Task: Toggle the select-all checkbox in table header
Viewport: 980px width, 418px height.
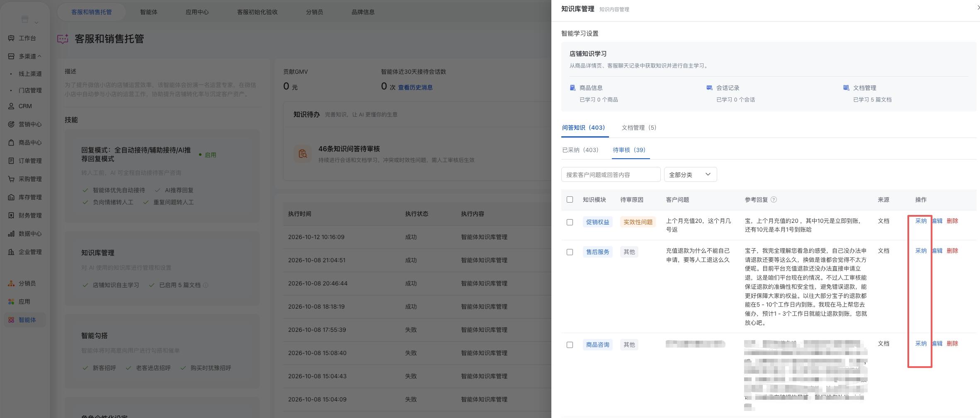Action: click(x=570, y=200)
